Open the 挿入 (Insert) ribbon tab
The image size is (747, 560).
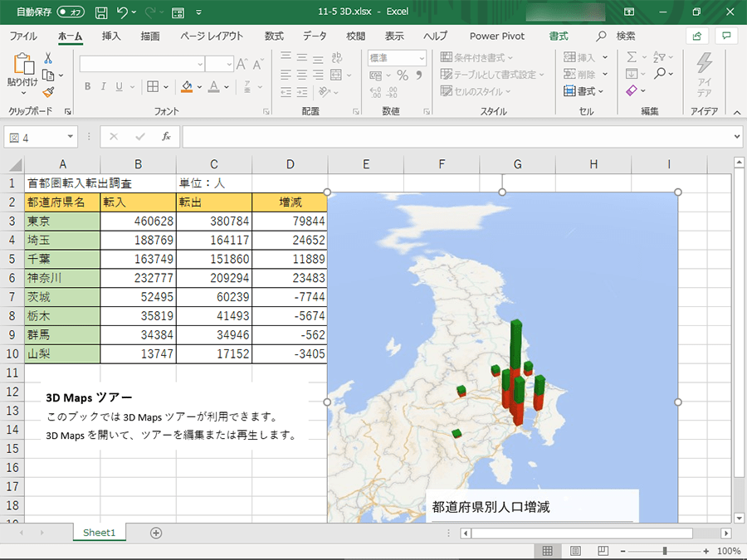(x=111, y=36)
